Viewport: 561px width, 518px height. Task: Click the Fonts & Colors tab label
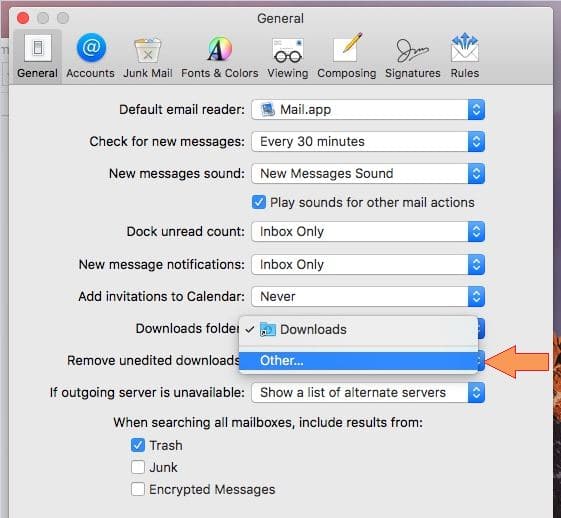tap(220, 73)
